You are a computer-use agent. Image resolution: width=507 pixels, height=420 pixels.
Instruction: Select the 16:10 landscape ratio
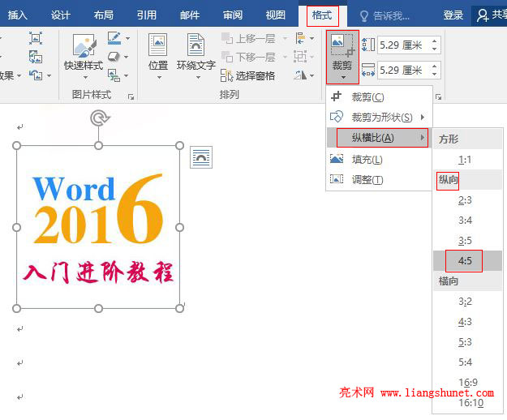pyautogui.click(x=467, y=403)
